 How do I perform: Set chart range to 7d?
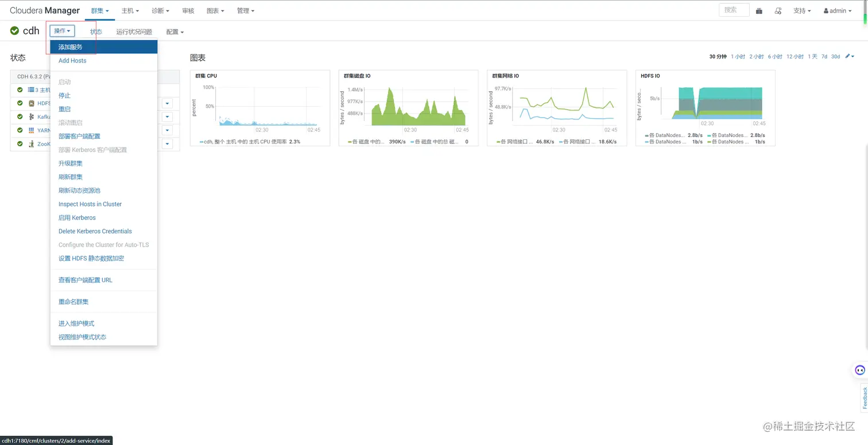[x=824, y=57]
